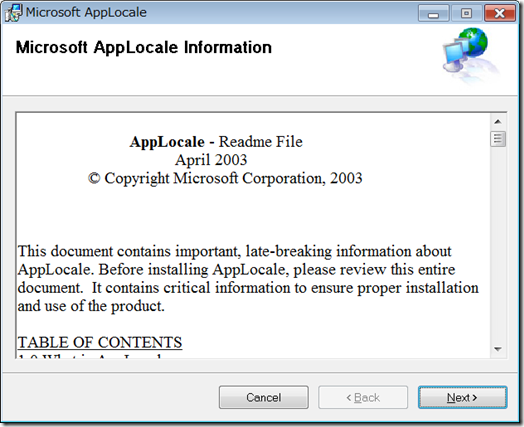Click the readme scrollbar up arrow

[x=498, y=122]
